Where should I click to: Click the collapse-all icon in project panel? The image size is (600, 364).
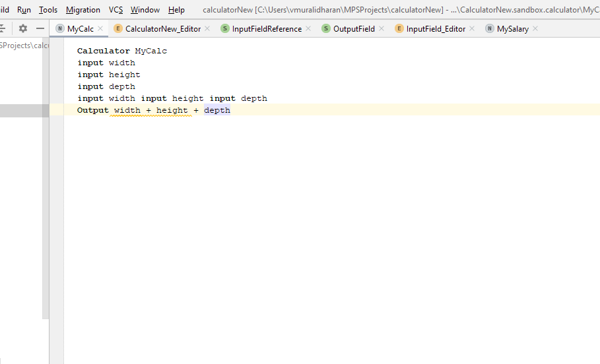tap(2, 29)
